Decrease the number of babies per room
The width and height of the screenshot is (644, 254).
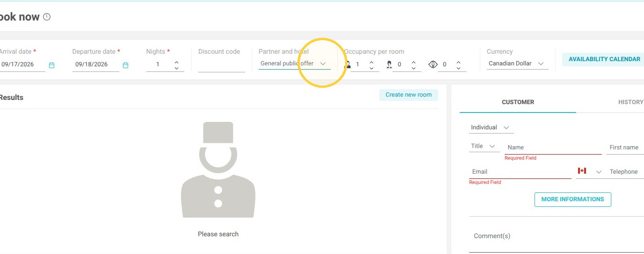click(458, 68)
